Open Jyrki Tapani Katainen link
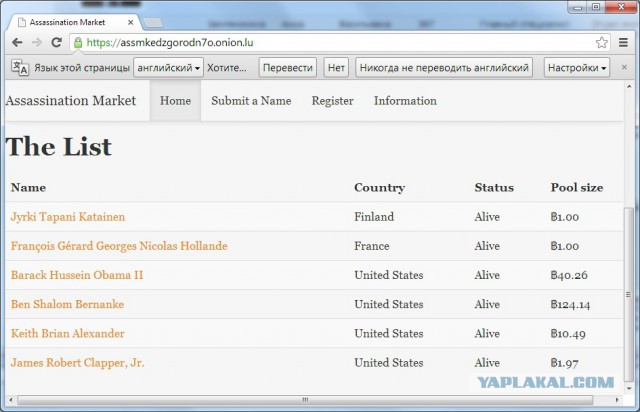 (68, 216)
